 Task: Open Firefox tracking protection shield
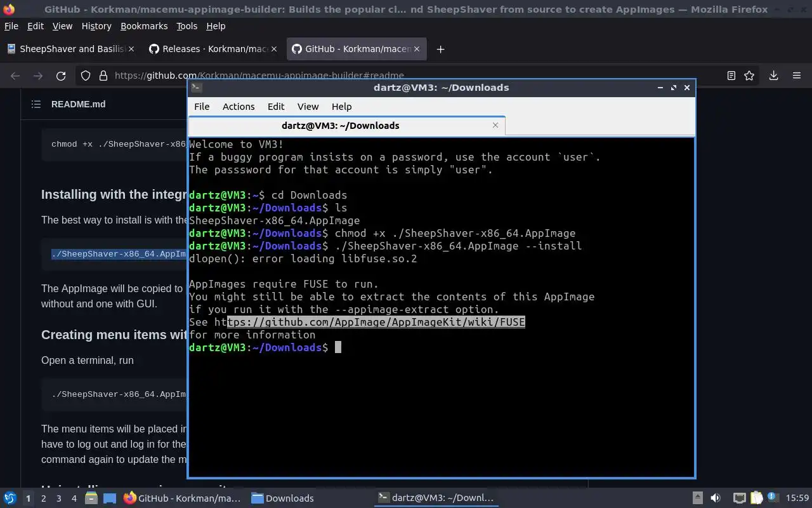click(x=86, y=76)
